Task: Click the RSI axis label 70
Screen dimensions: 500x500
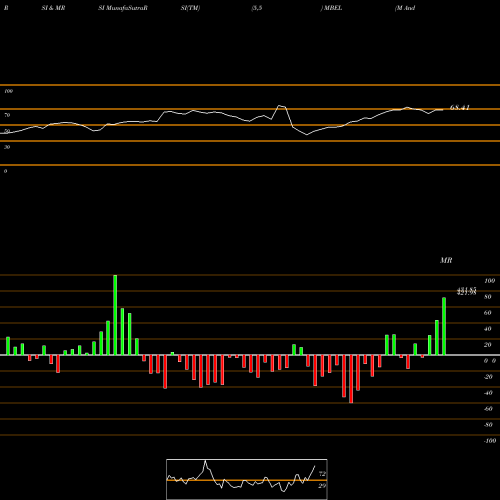Action: click(7, 115)
